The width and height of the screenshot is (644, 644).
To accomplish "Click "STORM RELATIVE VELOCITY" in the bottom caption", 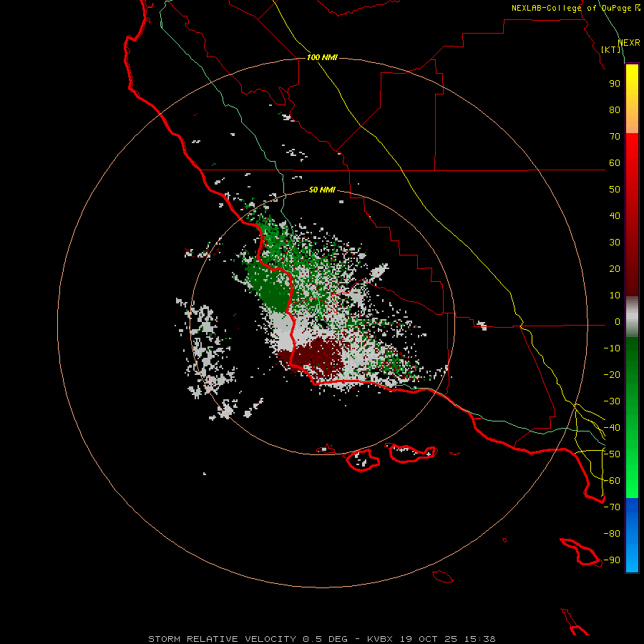I will [222, 639].
